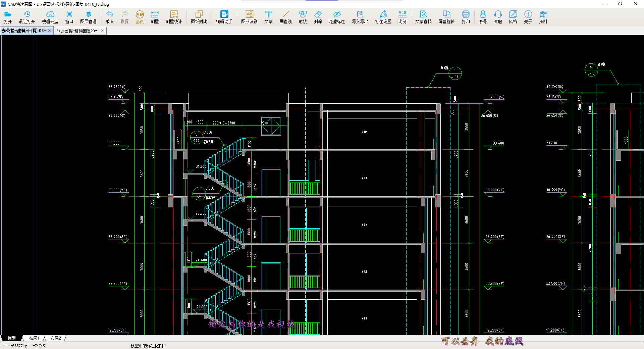This screenshot has width=644, height=349.
Task: Switch to 布局1 layout tab
Action: click(34, 338)
